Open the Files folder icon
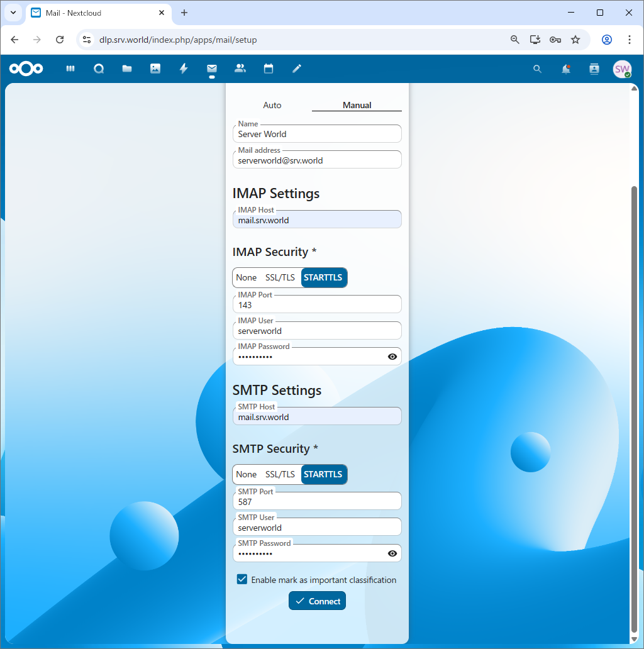The height and width of the screenshot is (649, 644). click(127, 69)
